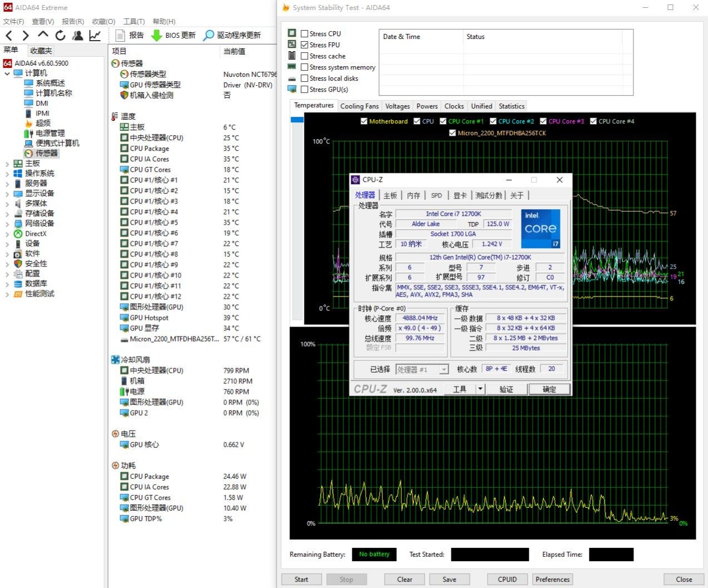Open CPUID from the stability test
Screen dimensions: 708x588
coord(507,579)
